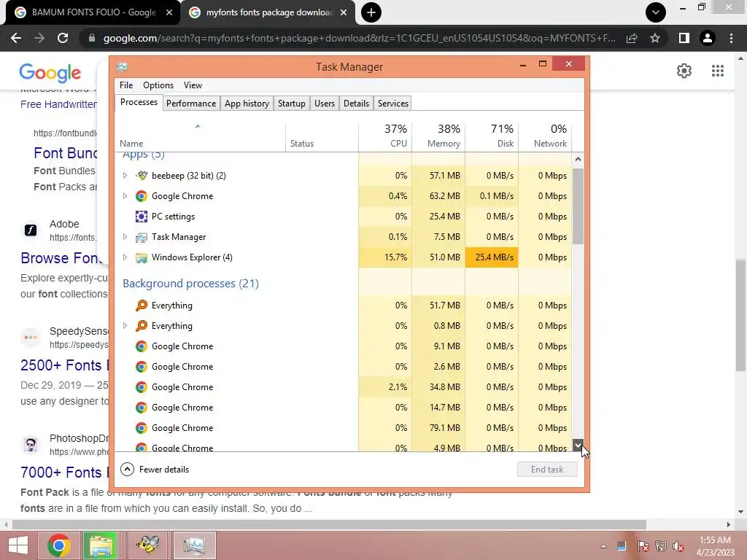Open Google search settings gear
747x560 pixels.
pyautogui.click(x=684, y=71)
